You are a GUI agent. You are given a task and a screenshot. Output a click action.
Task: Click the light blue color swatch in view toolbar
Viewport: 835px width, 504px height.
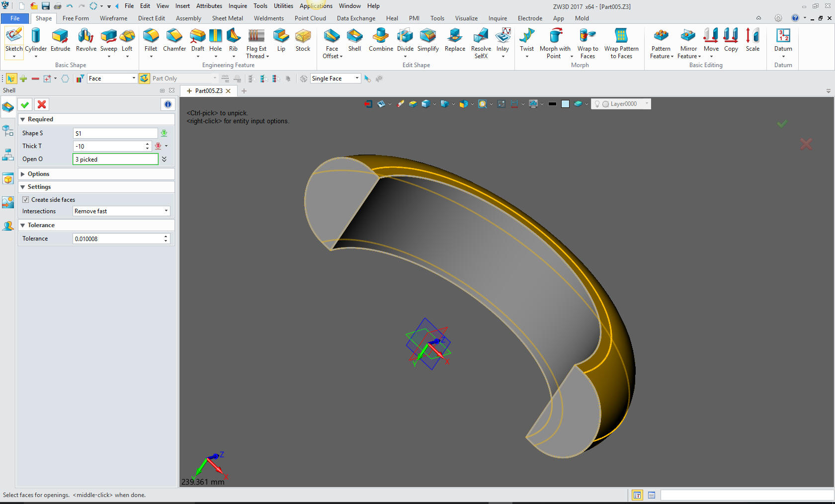tap(565, 104)
